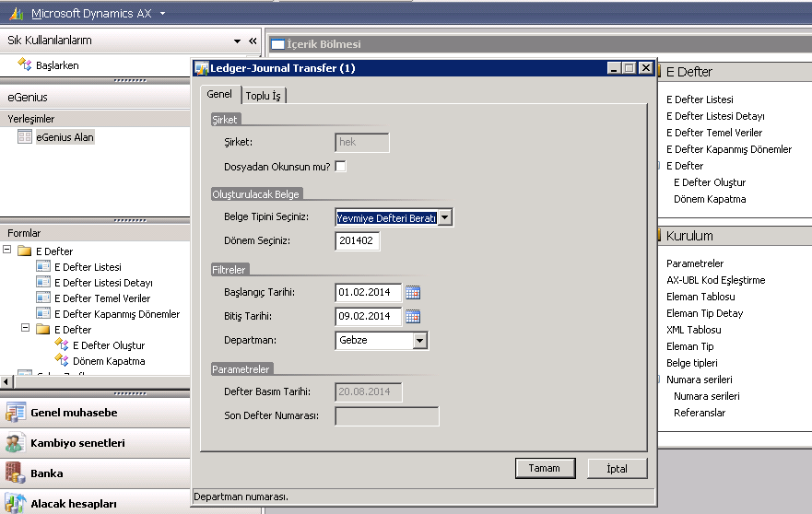Select the Genel tab
812x514 pixels.
[x=219, y=95]
